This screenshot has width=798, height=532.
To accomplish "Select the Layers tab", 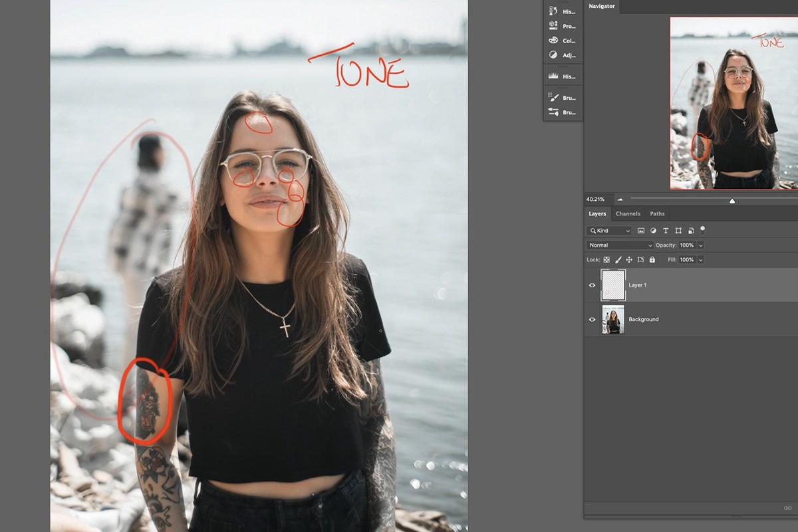I will [x=597, y=213].
